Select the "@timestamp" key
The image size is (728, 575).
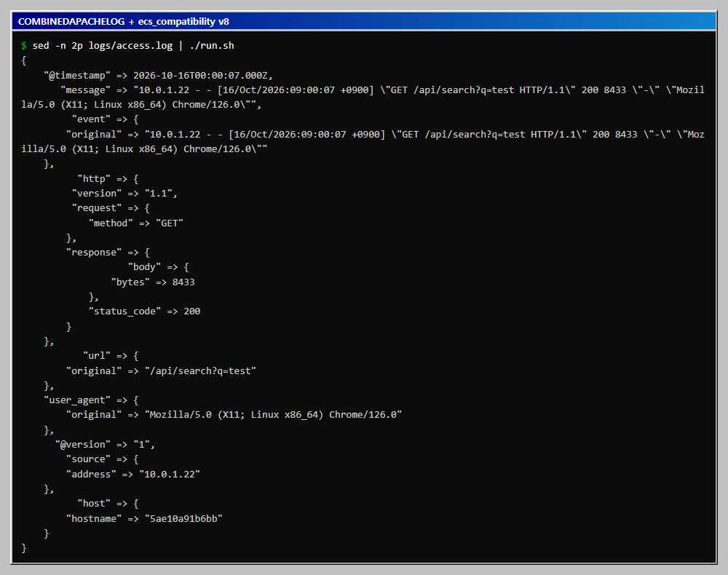point(77,75)
